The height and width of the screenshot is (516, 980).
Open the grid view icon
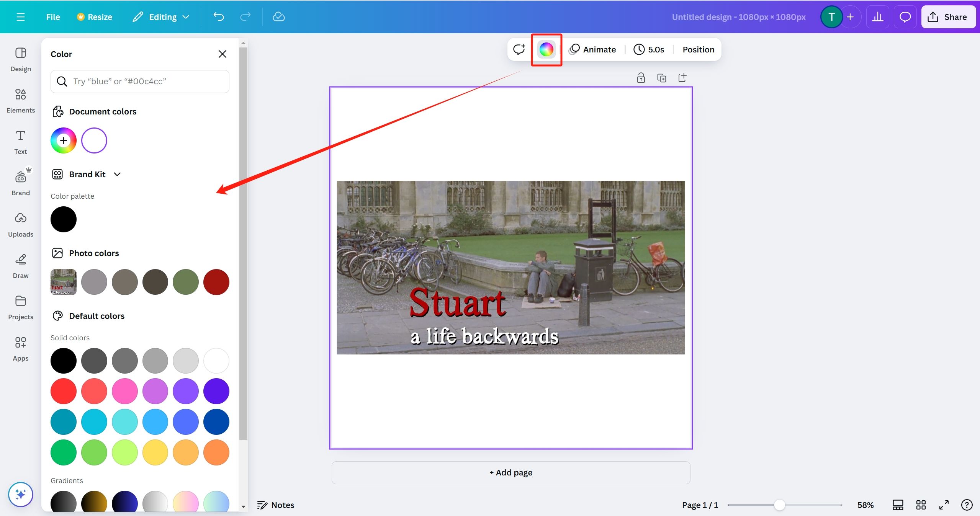(x=921, y=505)
